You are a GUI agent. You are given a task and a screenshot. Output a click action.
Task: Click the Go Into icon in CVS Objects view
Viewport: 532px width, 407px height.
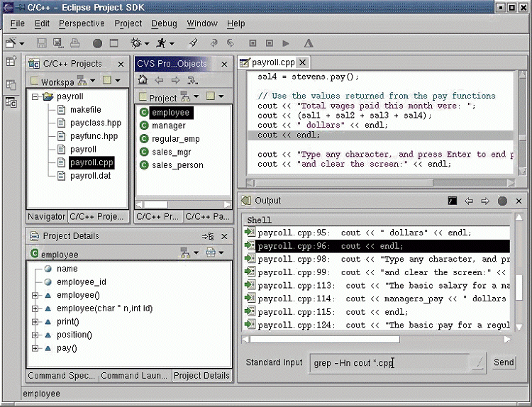coord(192,80)
